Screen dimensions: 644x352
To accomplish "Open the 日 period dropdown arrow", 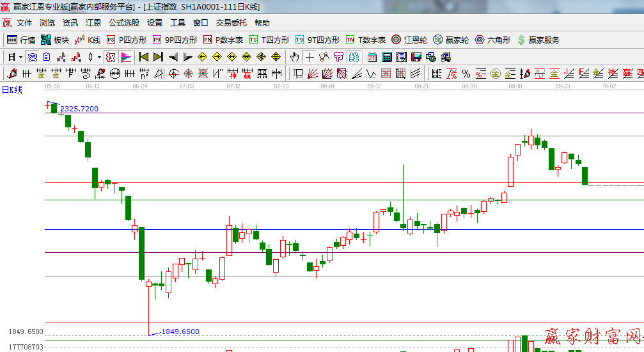I will coord(20,57).
